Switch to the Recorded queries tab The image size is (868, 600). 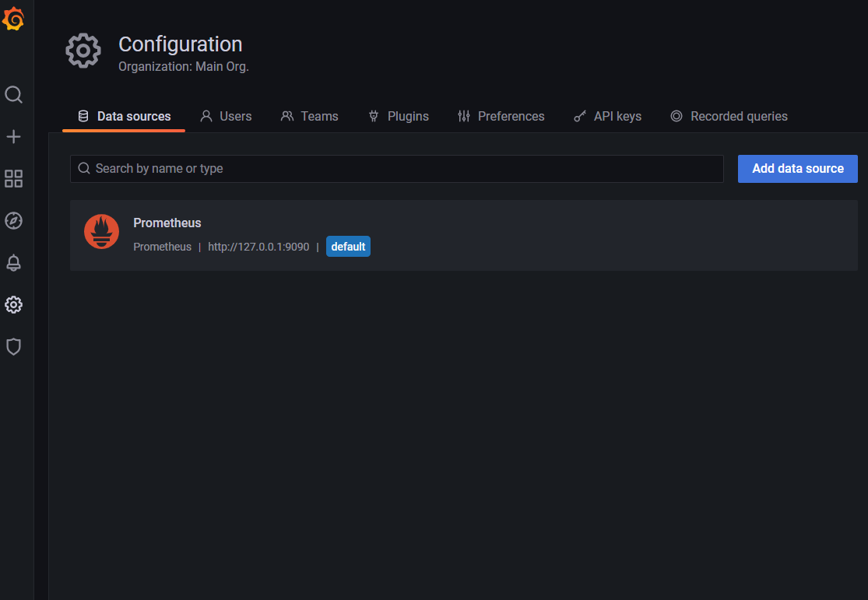[729, 116]
